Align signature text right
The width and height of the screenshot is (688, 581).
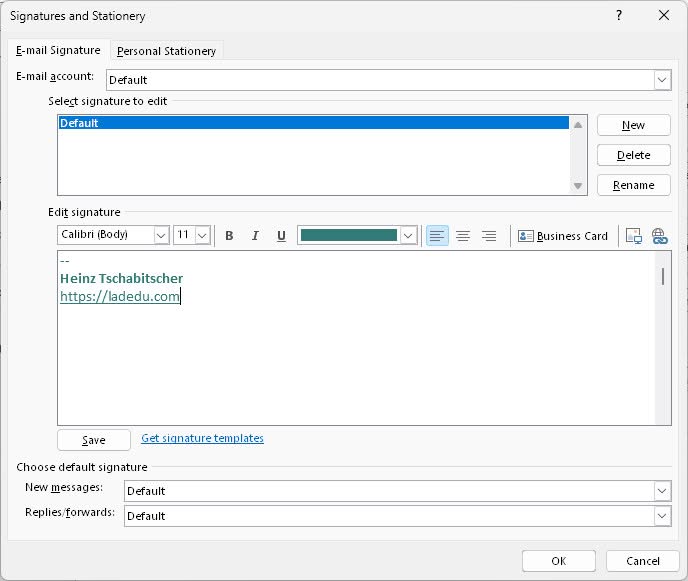(489, 236)
